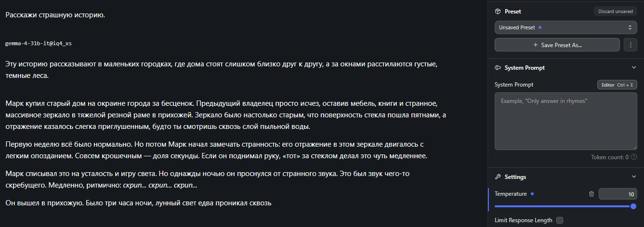The image size is (644, 227).
Task: Click the Token count help icon
Action: pos(634,157)
